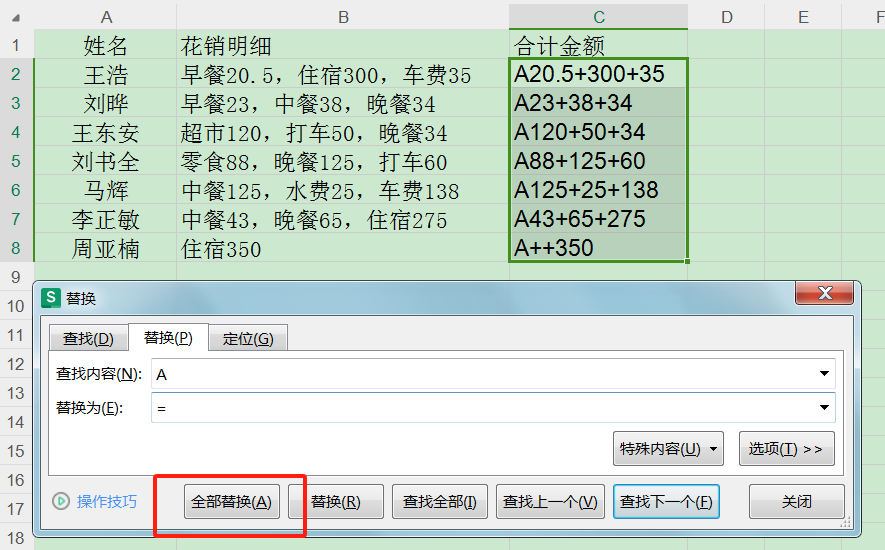Click the 查找全部(I) button
Image resolution: width=885 pixels, height=550 pixels.
tap(440, 501)
